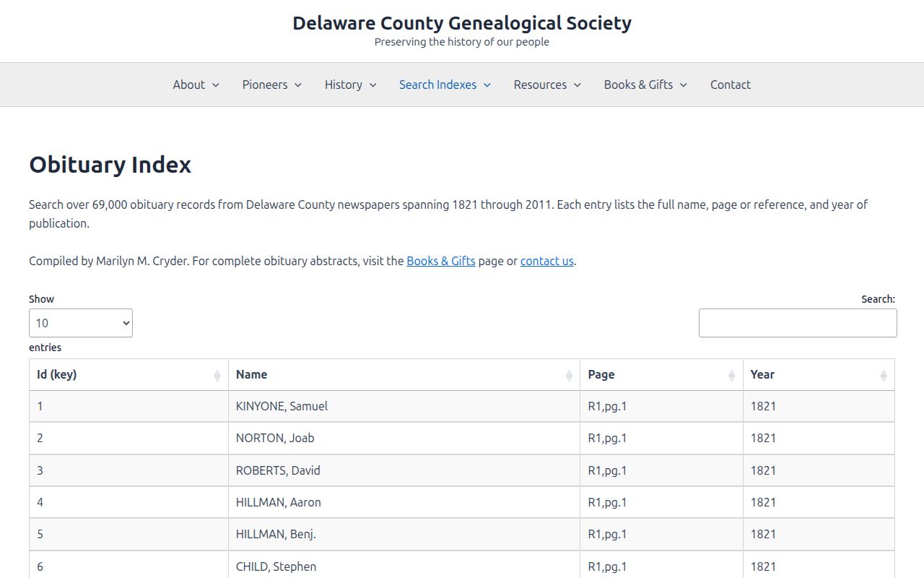924x578 pixels.
Task: Expand the Books & Gifts menu chevron
Action: point(683,85)
